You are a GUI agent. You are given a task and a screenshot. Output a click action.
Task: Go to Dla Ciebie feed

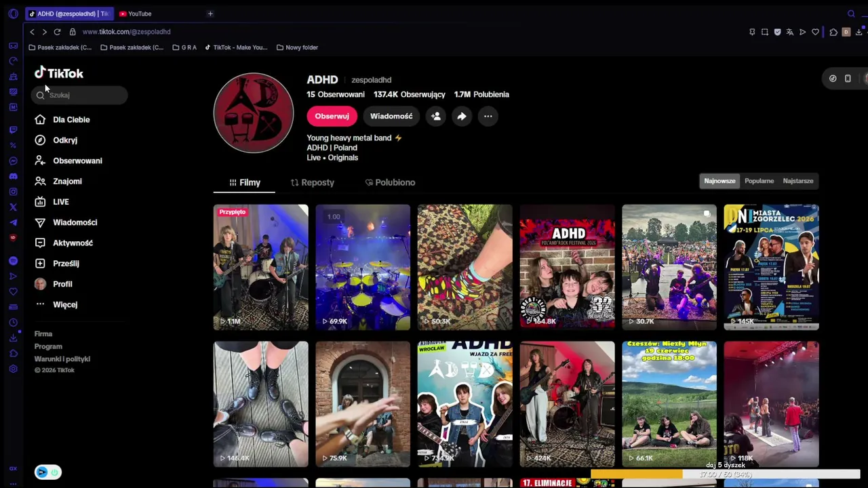pos(62,120)
